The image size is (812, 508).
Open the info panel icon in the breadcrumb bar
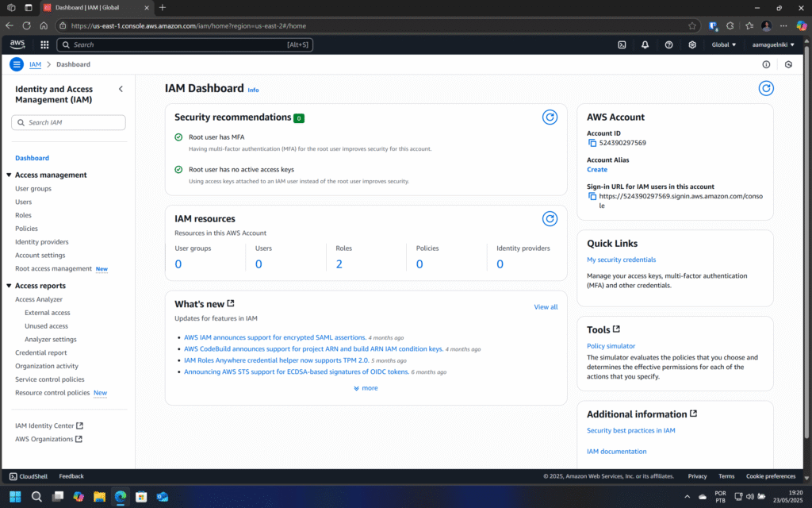pos(766,64)
